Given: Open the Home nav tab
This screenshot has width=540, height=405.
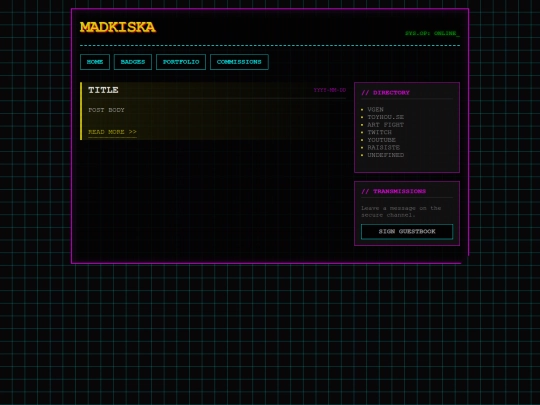Looking at the screenshot, I should click(x=95, y=62).
